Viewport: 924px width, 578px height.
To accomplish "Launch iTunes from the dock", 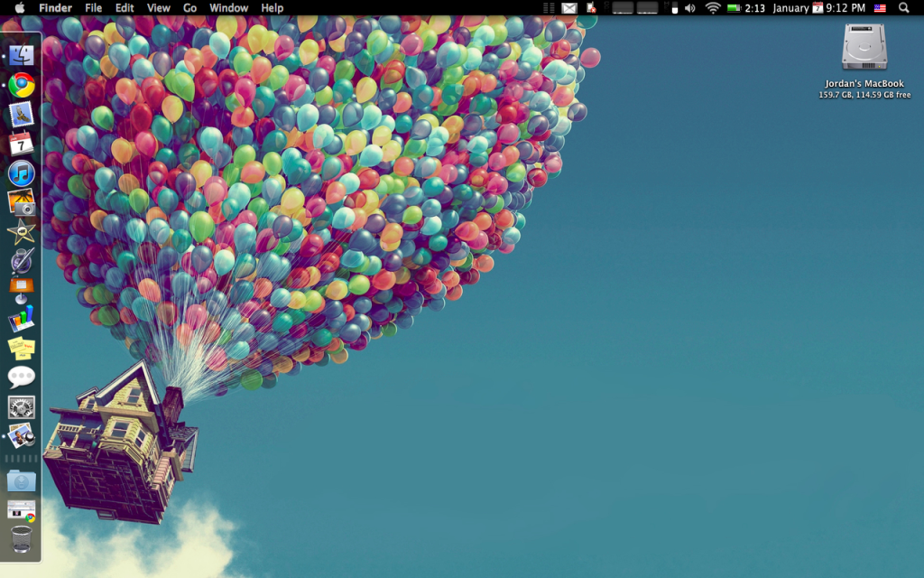I will tap(22, 173).
